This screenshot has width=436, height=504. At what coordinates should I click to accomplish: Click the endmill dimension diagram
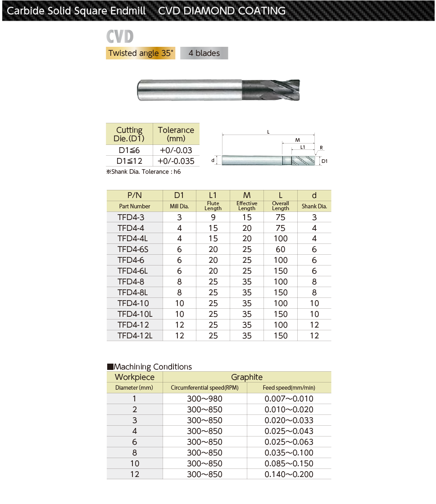point(269,151)
